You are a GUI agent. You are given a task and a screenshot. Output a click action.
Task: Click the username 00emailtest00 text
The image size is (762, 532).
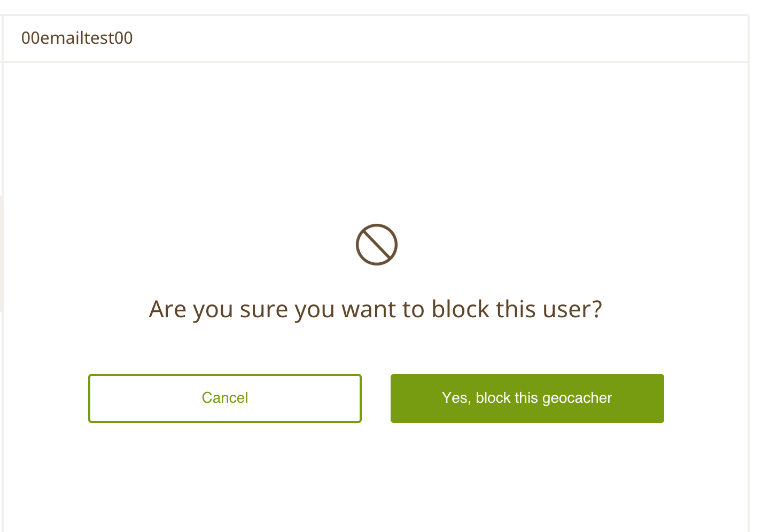click(77, 38)
